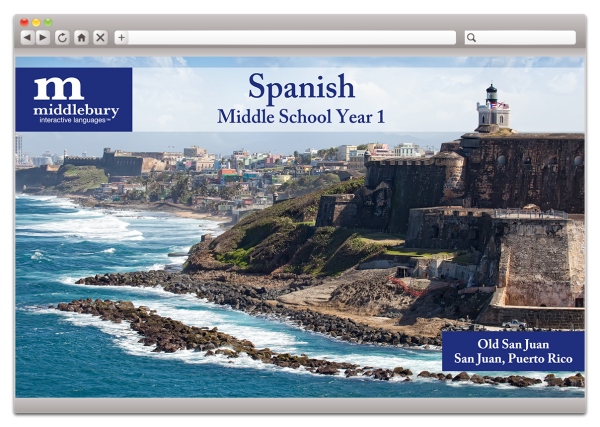Go to the home page icon
This screenshot has width=600, height=427.
coord(81,37)
